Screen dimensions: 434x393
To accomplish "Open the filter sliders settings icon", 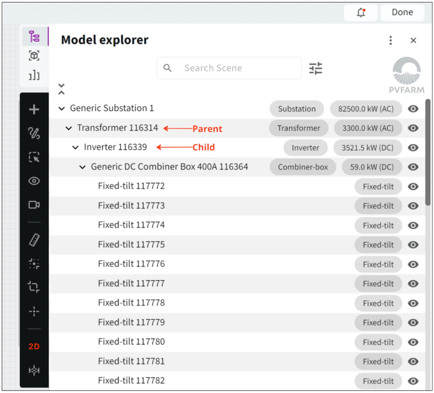I will 316,68.
